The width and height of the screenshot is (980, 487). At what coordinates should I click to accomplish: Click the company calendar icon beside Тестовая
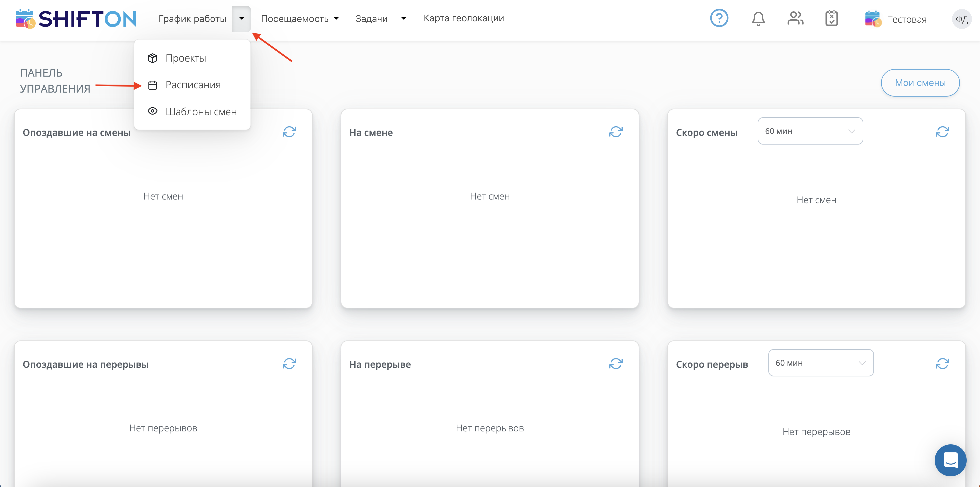point(873,19)
